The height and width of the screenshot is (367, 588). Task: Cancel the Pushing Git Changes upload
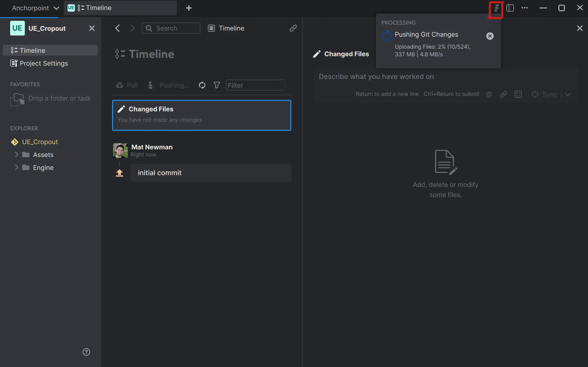click(x=490, y=36)
